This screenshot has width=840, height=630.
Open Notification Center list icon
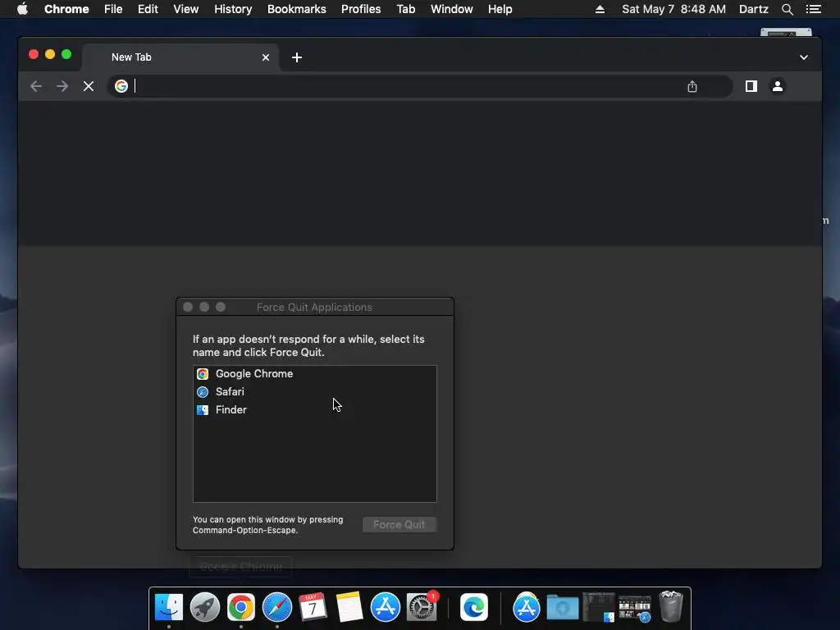pyautogui.click(x=813, y=9)
